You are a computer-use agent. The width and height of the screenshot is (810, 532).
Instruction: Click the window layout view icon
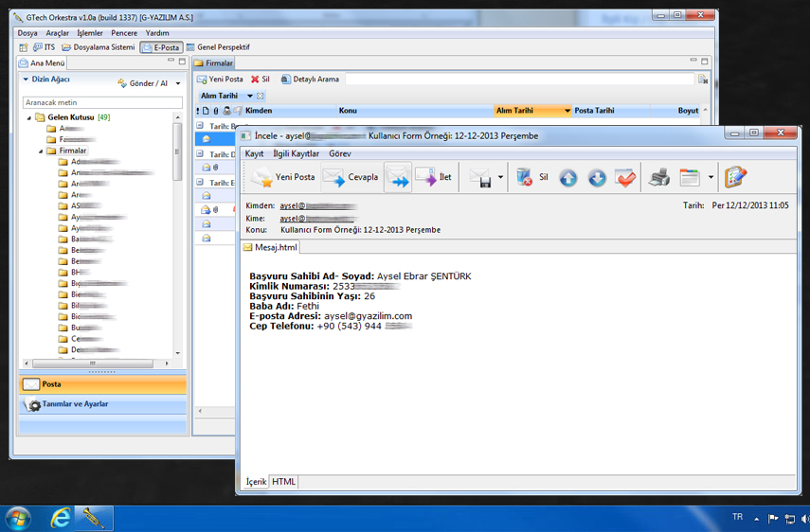coord(690,178)
